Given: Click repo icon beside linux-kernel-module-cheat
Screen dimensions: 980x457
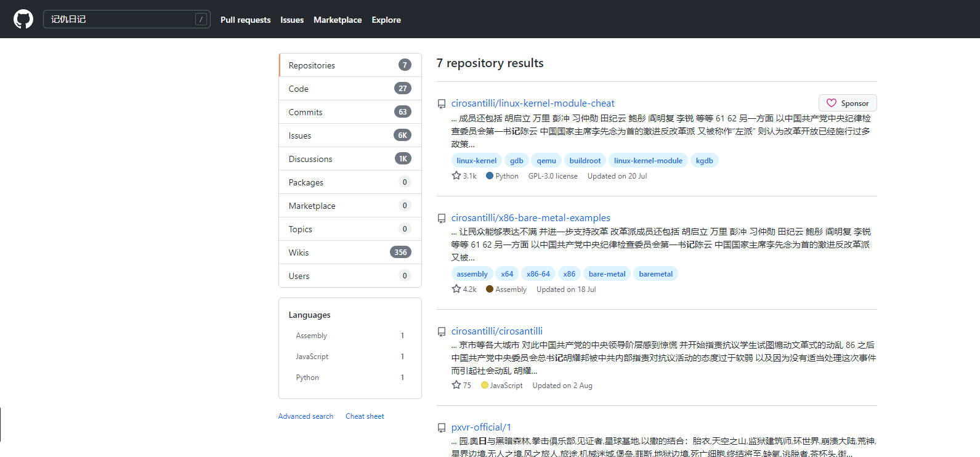Looking at the screenshot, I should coord(442,104).
